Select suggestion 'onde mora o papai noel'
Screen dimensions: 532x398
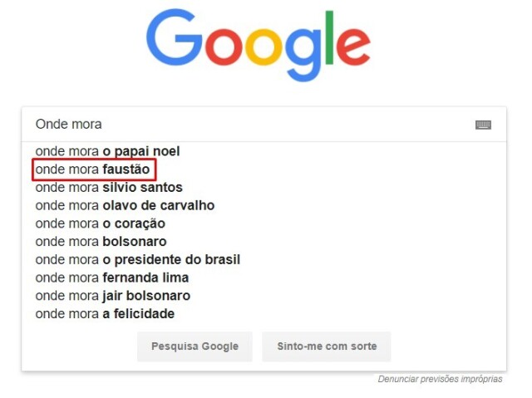pos(264,151)
